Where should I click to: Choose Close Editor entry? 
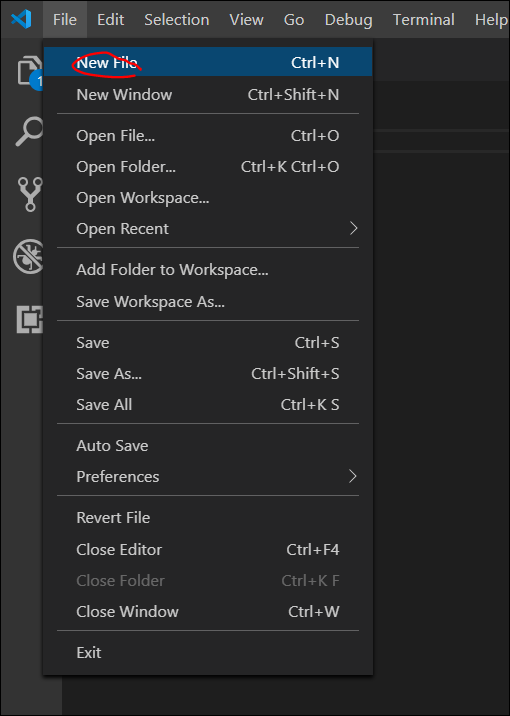tap(208, 549)
